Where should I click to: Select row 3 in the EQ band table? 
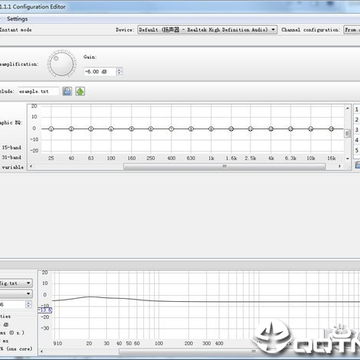(357, 130)
